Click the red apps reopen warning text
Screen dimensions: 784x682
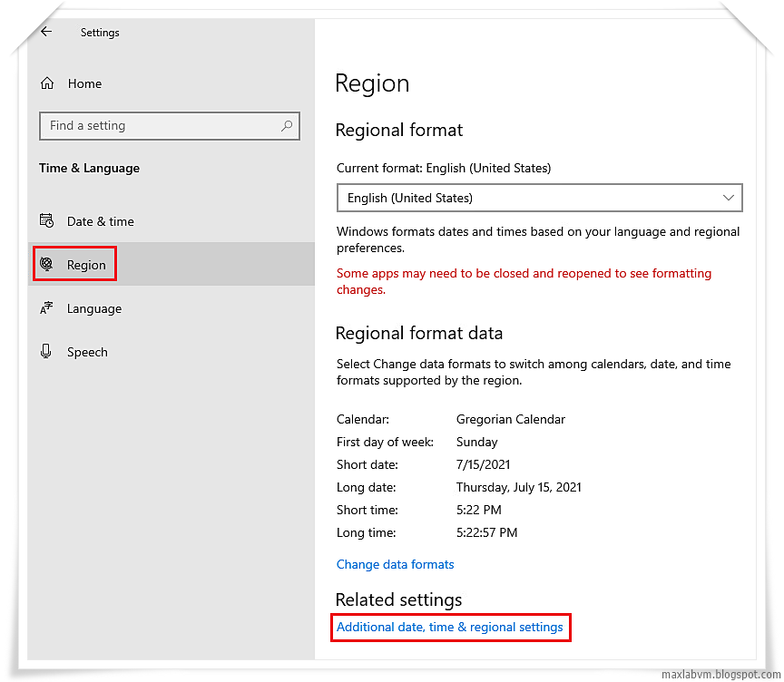(524, 281)
